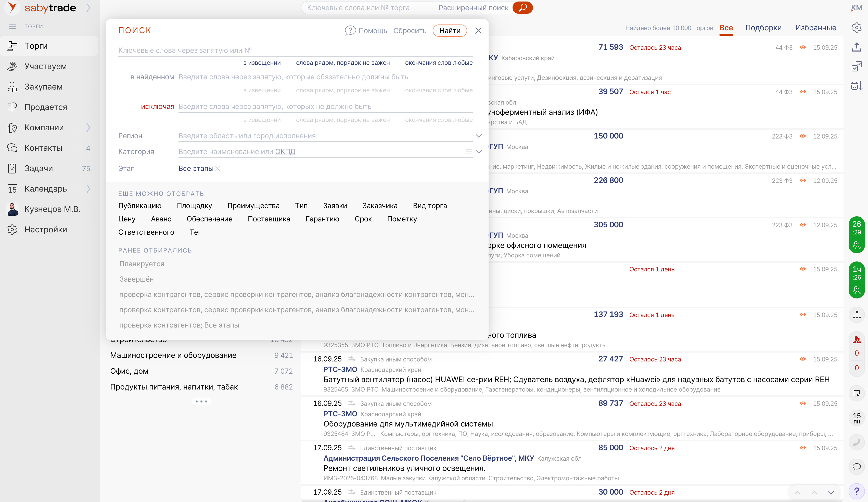Expand the Компании sidebar chevron
868x502 pixels.
88,128
